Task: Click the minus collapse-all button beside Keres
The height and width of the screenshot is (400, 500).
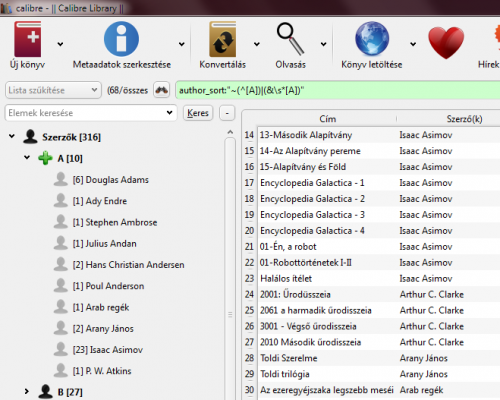Action: click(227, 113)
